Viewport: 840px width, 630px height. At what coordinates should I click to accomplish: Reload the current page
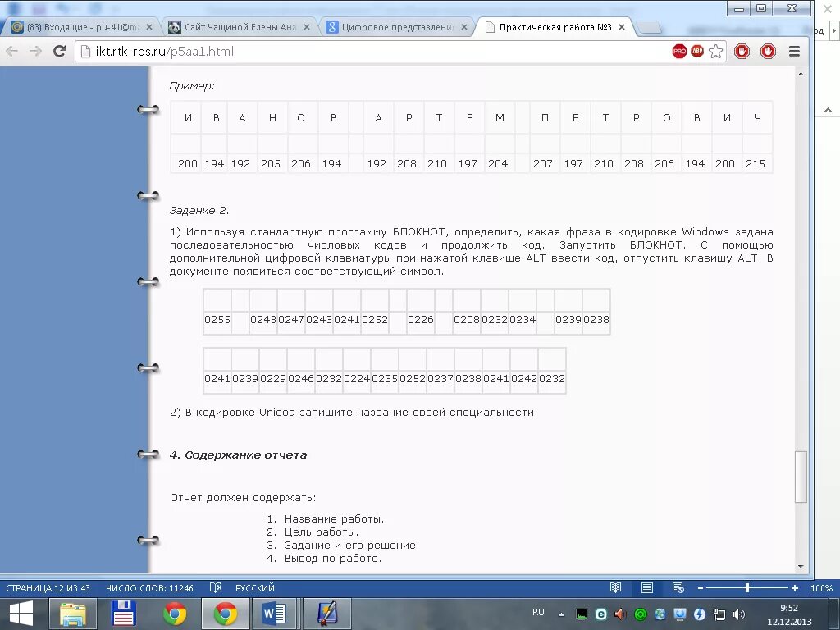[59, 52]
